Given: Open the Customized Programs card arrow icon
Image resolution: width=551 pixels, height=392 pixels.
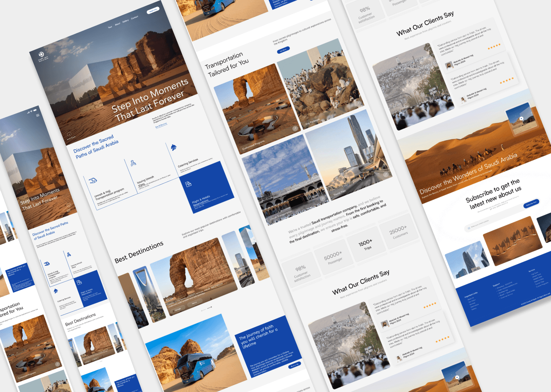Looking at the screenshot, I should coord(295,129).
